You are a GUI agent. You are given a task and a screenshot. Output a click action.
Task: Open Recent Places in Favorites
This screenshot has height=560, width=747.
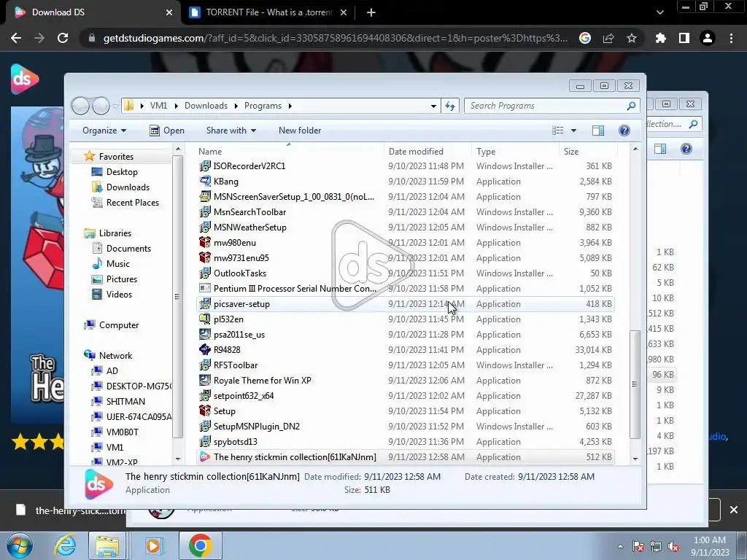(133, 203)
